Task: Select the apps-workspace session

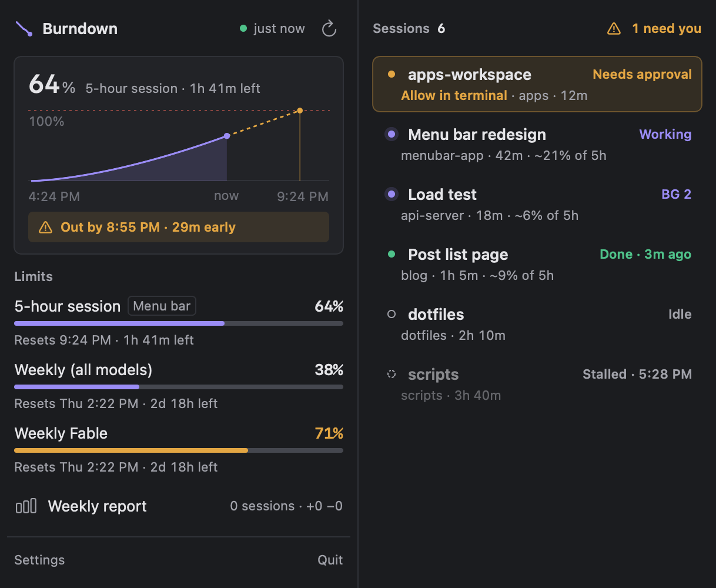Action: (x=537, y=84)
